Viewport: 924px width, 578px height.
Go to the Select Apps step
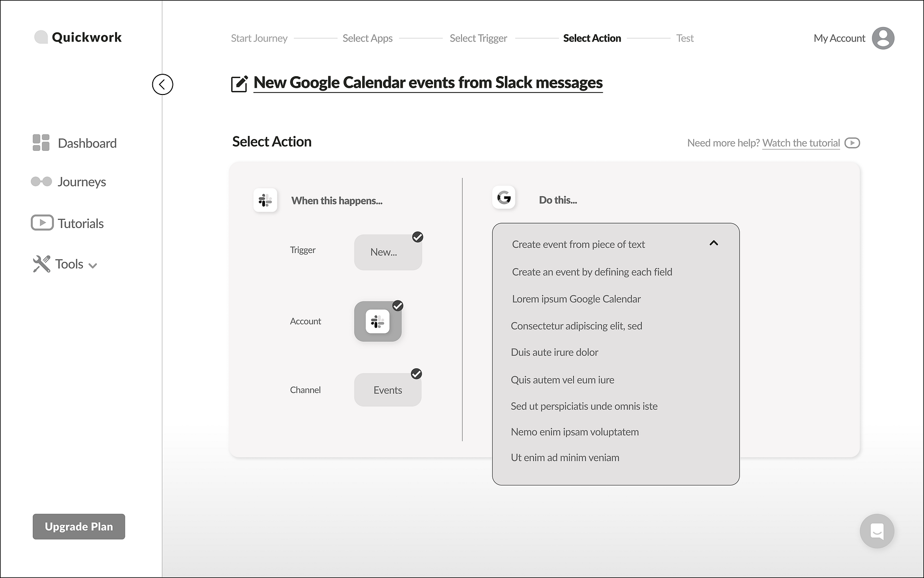pyautogui.click(x=368, y=38)
